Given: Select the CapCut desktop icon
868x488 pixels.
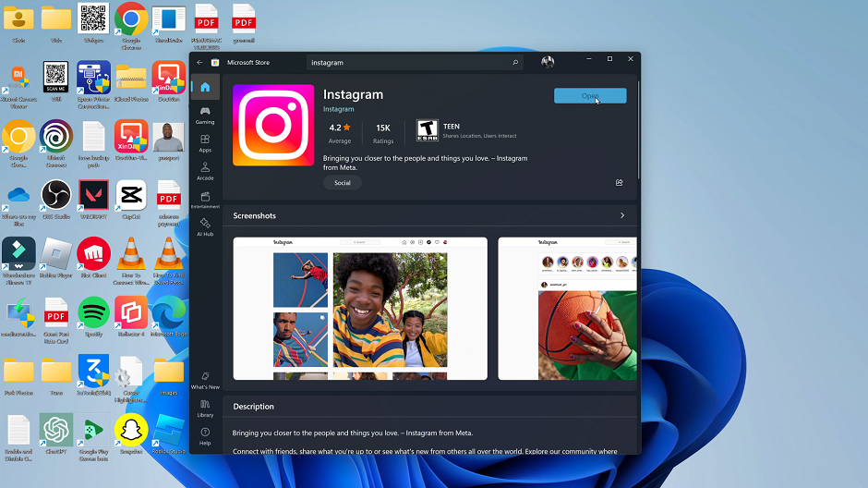Looking at the screenshot, I should (x=131, y=199).
